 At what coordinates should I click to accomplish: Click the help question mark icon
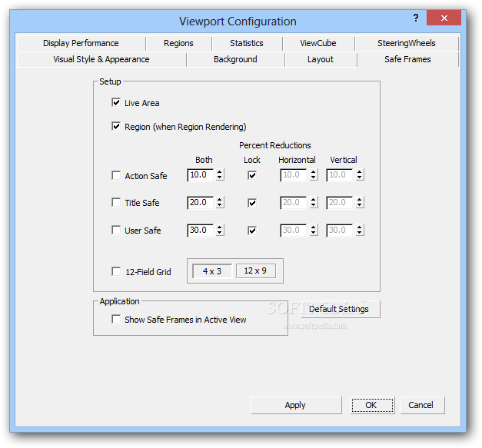tap(416, 18)
